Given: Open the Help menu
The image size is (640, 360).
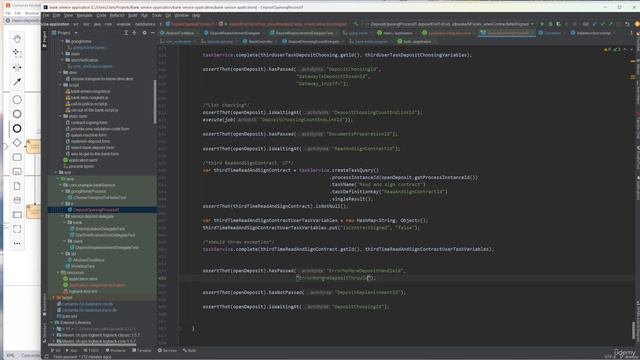Looking at the screenshot, I should coord(196,16).
